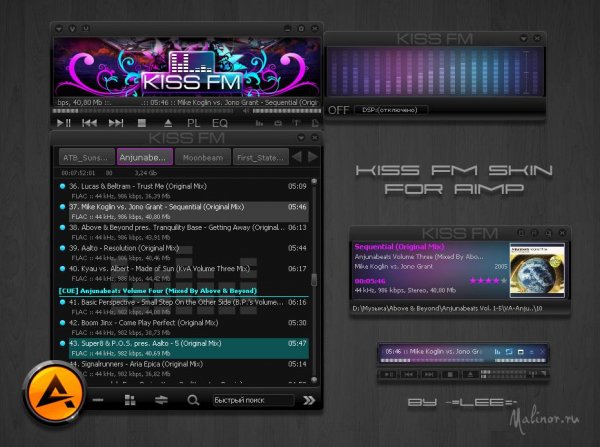Viewport: 600px width, 447px height.
Task: Stop playback with the square stop icon
Action: [142, 123]
